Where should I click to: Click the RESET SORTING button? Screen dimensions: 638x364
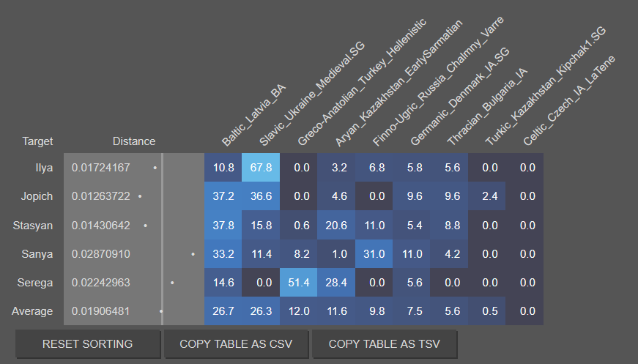pos(88,344)
